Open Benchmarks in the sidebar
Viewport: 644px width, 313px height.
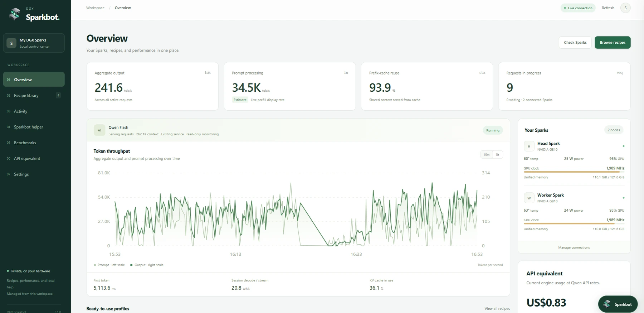click(34, 143)
